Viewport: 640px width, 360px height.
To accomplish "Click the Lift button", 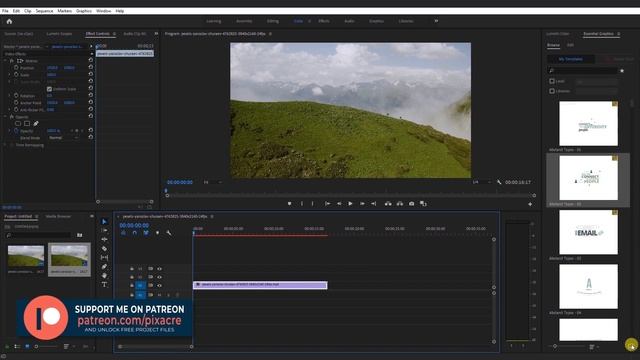I will [388, 204].
